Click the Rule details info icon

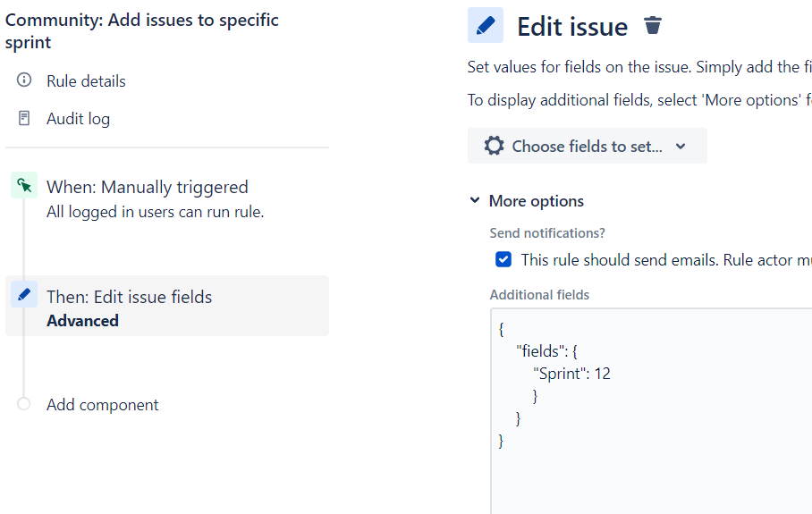24,80
